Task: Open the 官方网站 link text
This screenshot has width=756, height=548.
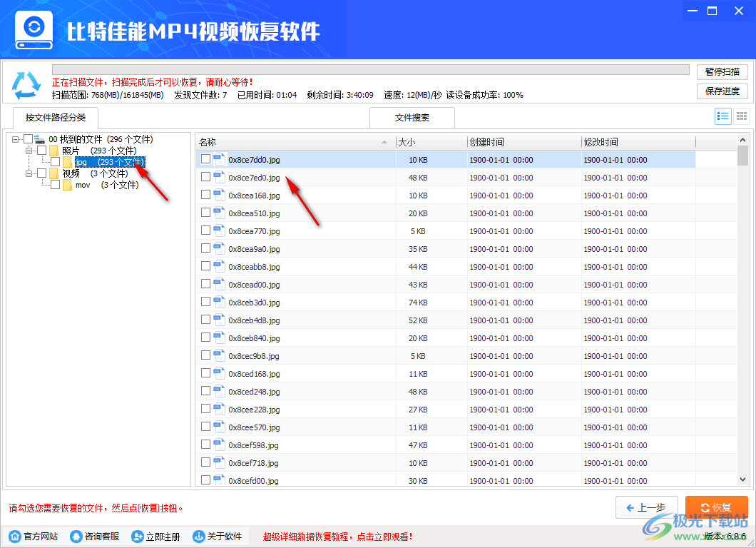Action: click(41, 537)
